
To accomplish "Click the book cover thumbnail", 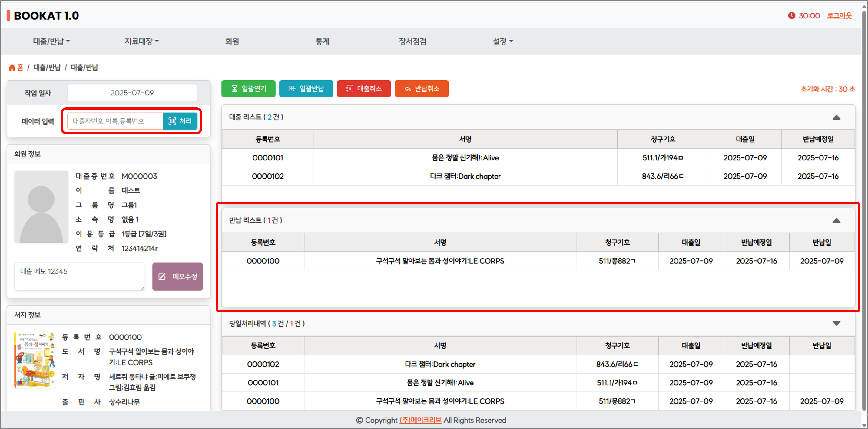I will pos(34,360).
